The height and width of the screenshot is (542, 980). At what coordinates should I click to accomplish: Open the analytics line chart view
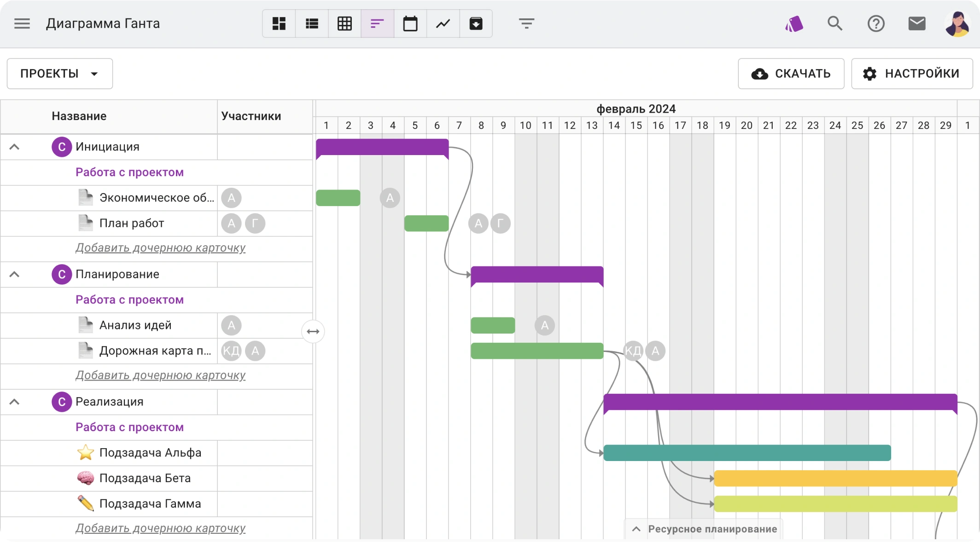click(x=443, y=23)
